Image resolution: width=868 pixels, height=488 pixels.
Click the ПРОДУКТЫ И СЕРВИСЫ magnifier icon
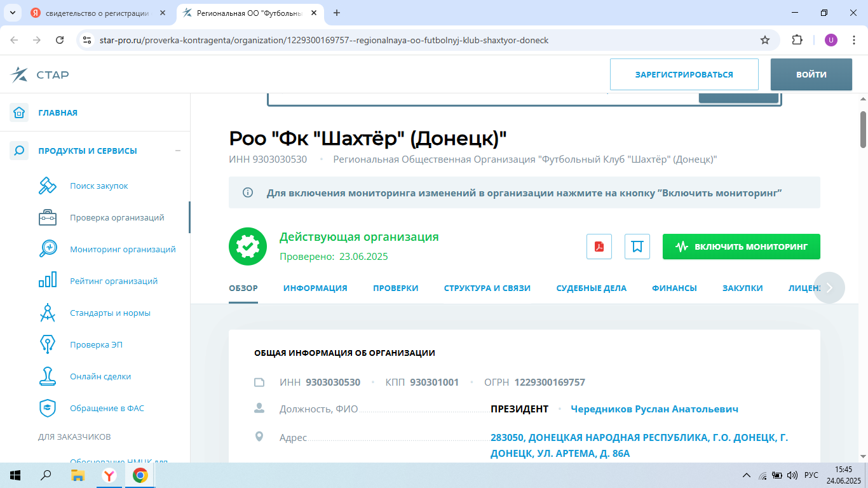tap(19, 151)
